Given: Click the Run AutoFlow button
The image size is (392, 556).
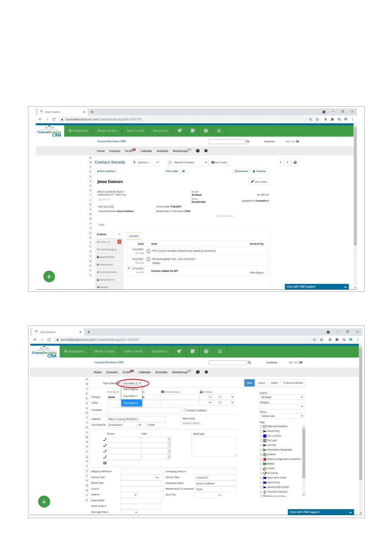Looking at the screenshot, I should point(106,171).
